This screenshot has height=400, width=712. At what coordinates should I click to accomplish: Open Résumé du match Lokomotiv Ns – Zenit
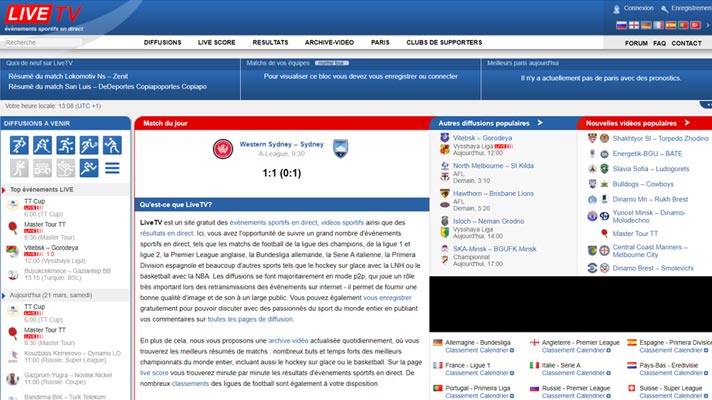coord(68,76)
